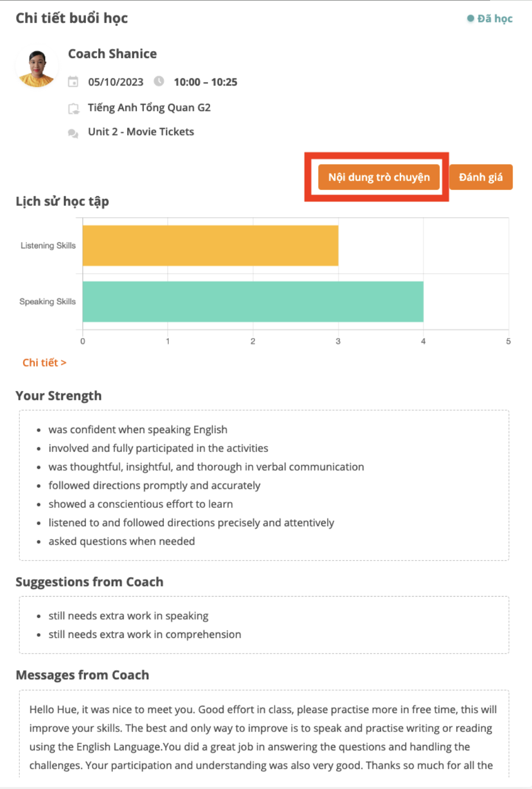This screenshot has width=532, height=789.
Task: Click the course icon beside Tiếng Anh Tổng Quan
Action: click(73, 109)
